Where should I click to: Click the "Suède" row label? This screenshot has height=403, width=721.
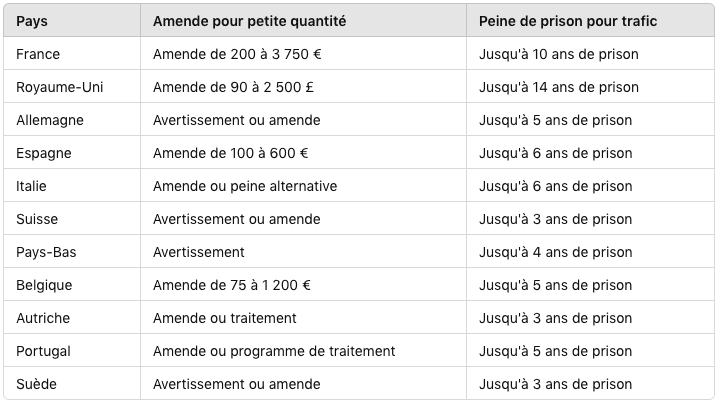(35, 384)
